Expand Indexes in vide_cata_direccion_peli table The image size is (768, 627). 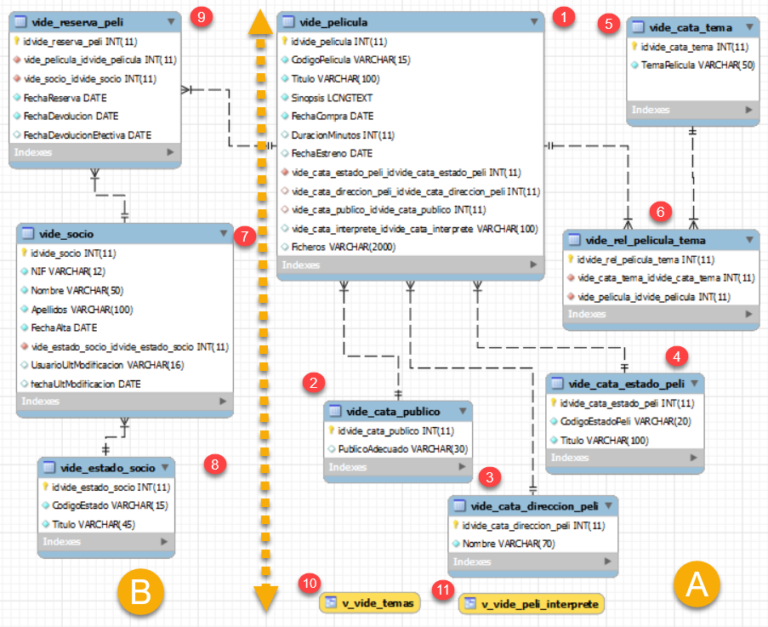[x=607, y=562]
